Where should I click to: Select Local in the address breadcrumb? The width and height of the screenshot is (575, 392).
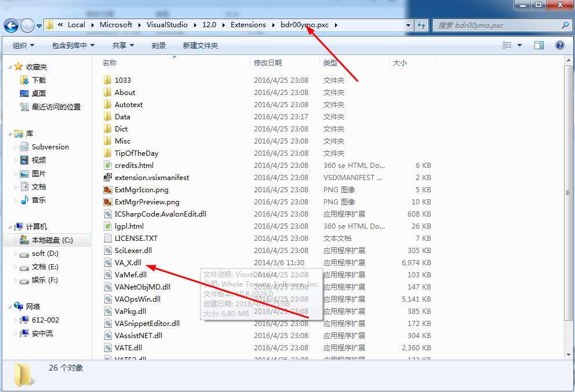(x=77, y=25)
